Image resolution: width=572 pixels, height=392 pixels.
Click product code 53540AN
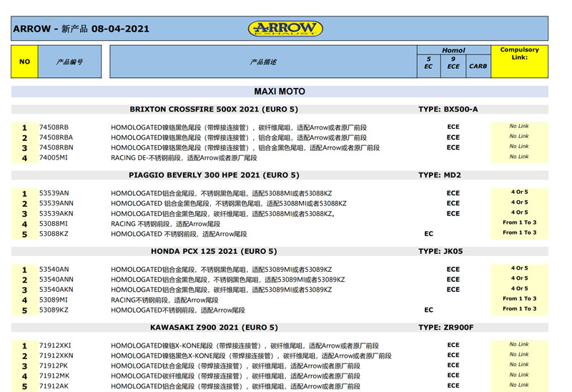54,270
